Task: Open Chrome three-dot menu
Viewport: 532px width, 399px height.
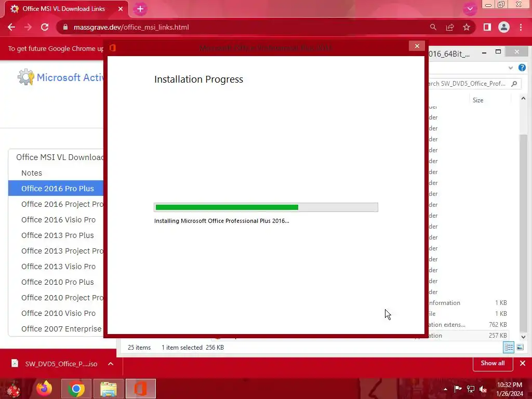Action: [x=521, y=27]
